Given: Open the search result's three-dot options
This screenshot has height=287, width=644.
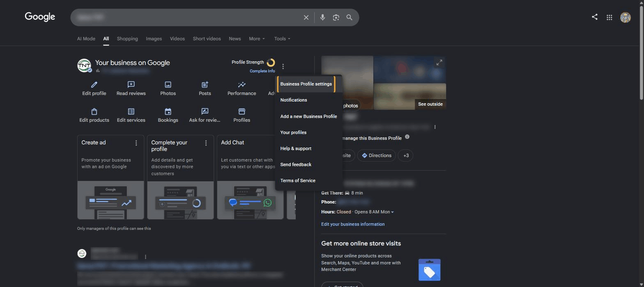Looking at the screenshot, I should tap(145, 257).
